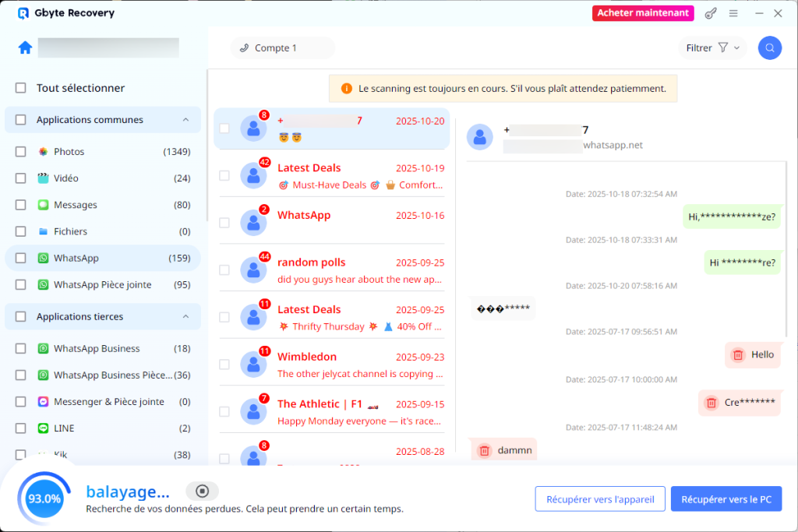Screen dimensions: 798x532
Task: Tick the Messages checkbox
Action: point(21,205)
